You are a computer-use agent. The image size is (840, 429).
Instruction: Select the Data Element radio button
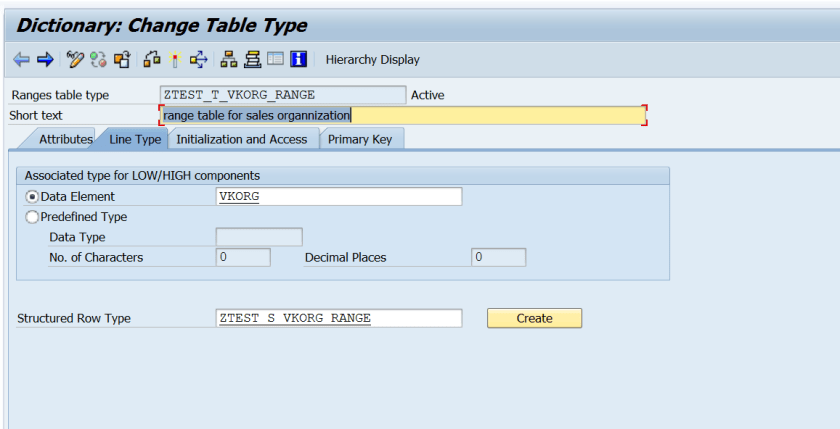click(x=32, y=197)
